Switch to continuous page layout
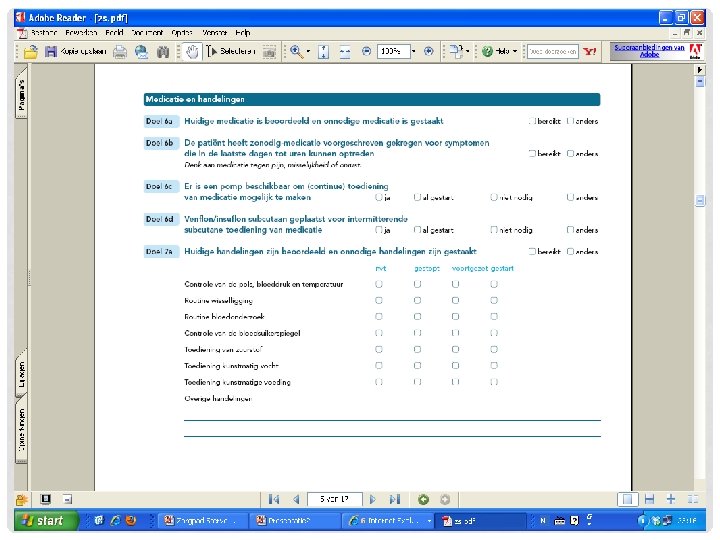 point(649,499)
